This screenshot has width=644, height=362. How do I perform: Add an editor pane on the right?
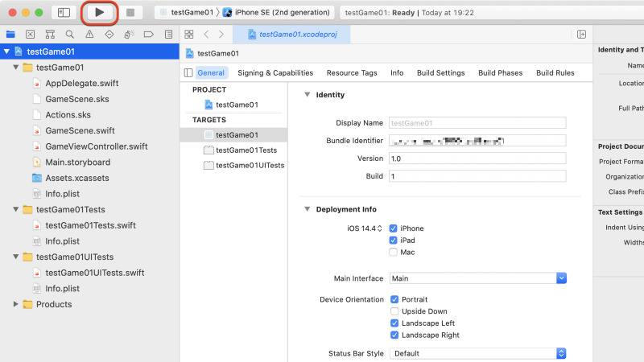tap(581, 35)
